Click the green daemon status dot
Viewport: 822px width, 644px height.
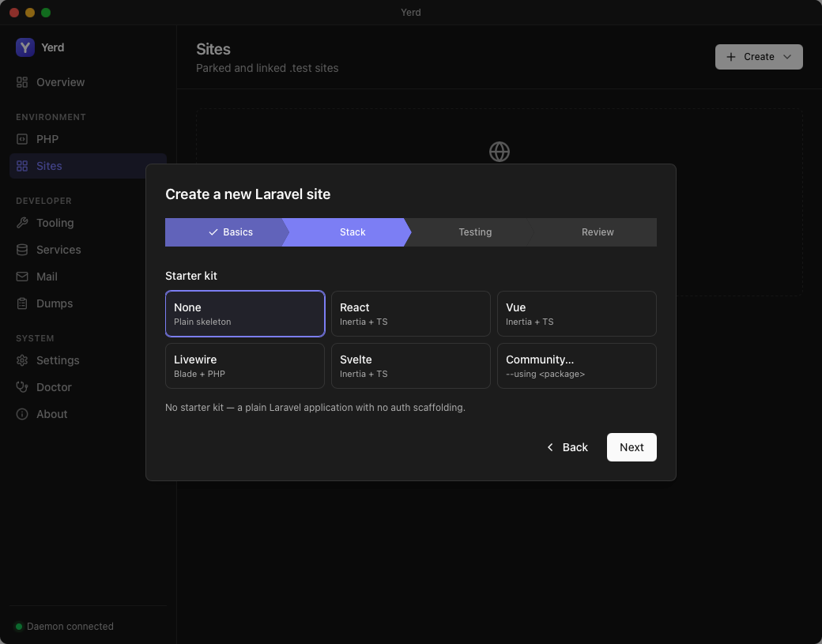[x=19, y=626]
